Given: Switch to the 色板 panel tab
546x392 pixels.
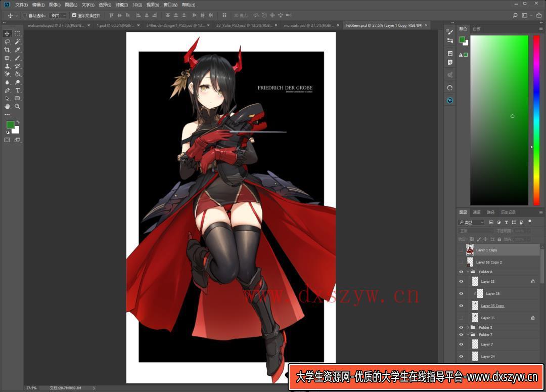Looking at the screenshot, I should pos(476,29).
